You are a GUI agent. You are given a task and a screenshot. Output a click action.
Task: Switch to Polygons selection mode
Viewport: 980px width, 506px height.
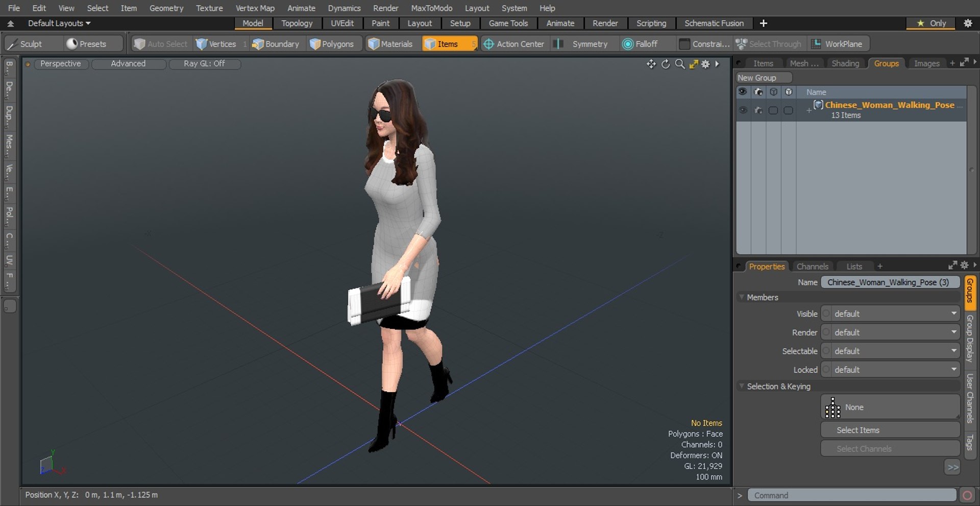pos(332,44)
